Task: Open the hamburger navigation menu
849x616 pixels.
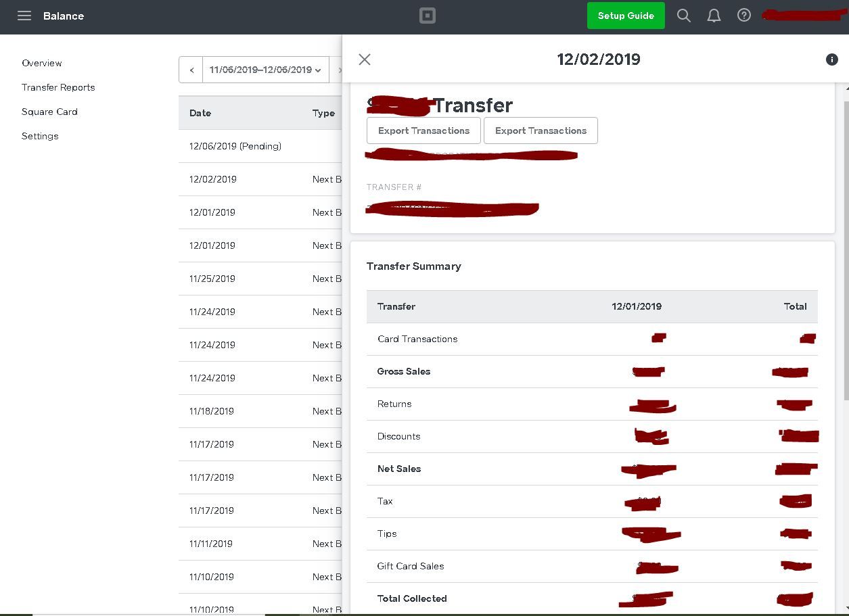Action: 24,16
